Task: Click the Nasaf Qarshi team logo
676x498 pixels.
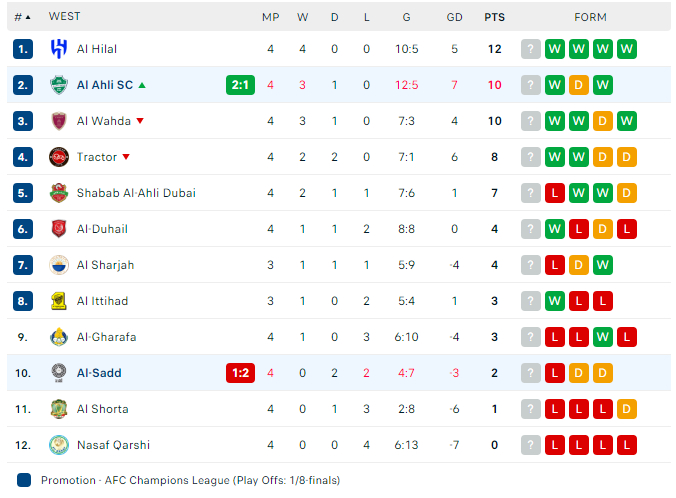Action: (59, 445)
